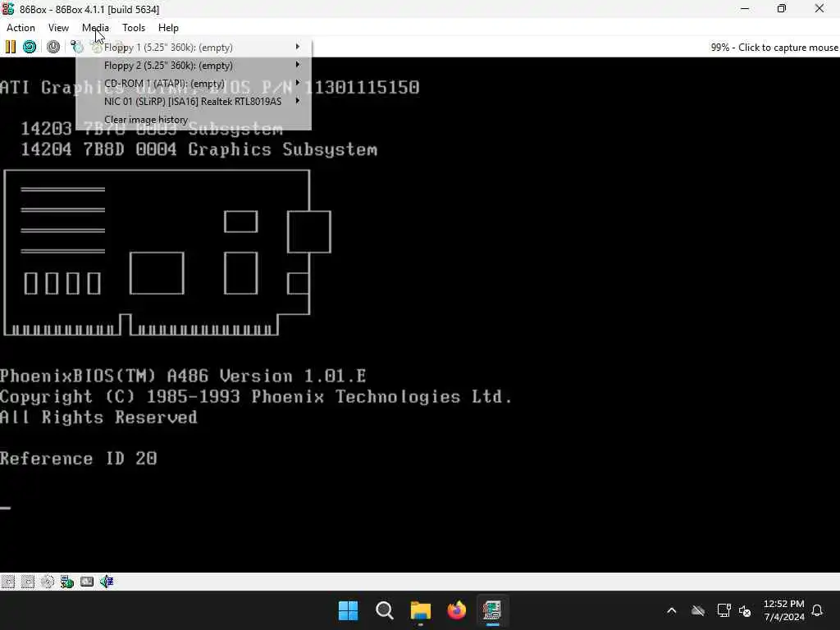This screenshot has height=630, width=840.
Task: Expand CD-ROM 1 (ATAPI) submenu
Action: click(x=194, y=84)
